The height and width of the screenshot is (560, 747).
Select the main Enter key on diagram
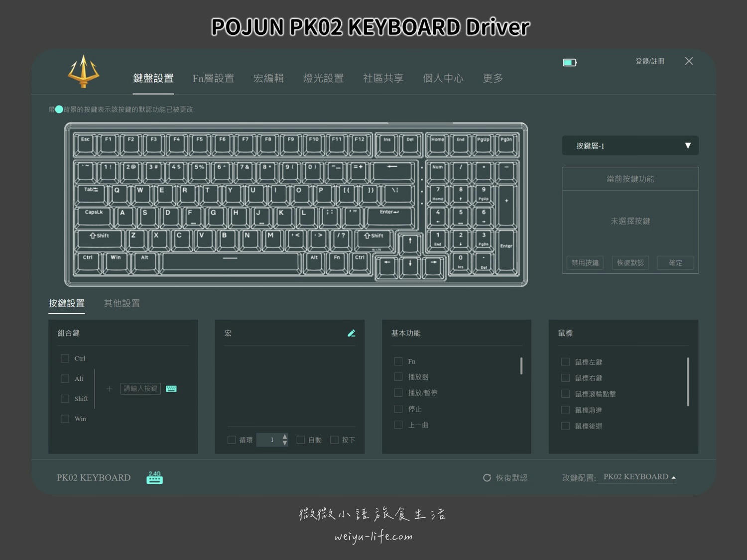[x=389, y=218]
